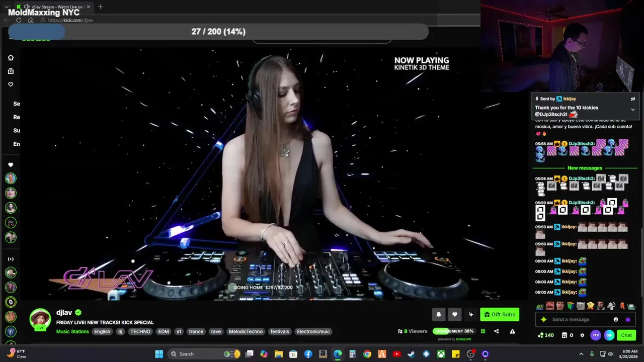Click the green square icon after engagement bar

pos(483,331)
